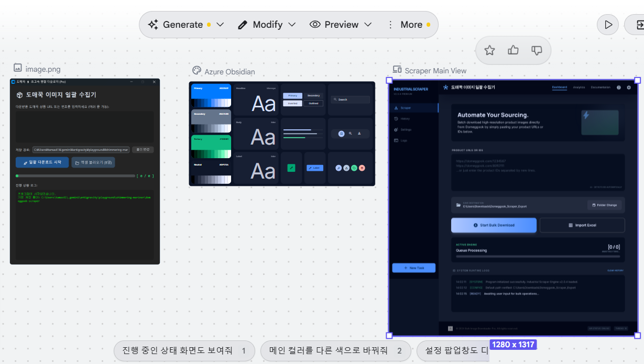Click folder icon beside save destination path
This screenshot has height=364, width=644.
point(459,205)
